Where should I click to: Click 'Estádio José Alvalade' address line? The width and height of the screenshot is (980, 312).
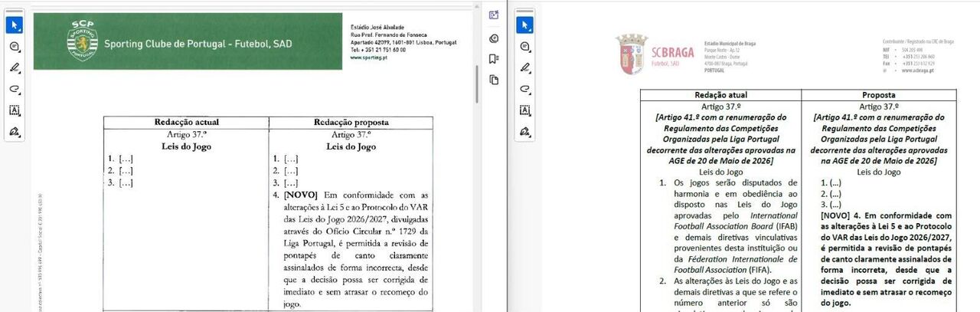point(377,28)
